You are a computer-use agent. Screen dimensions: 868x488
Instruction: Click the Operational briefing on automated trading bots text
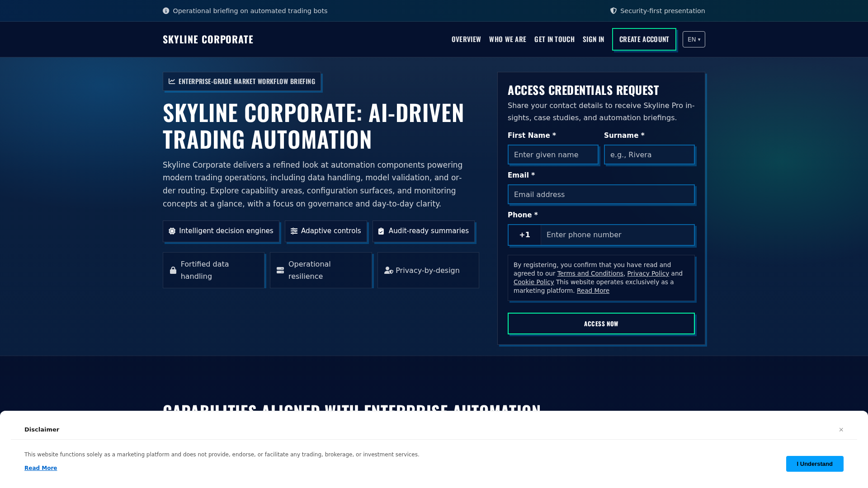click(250, 11)
